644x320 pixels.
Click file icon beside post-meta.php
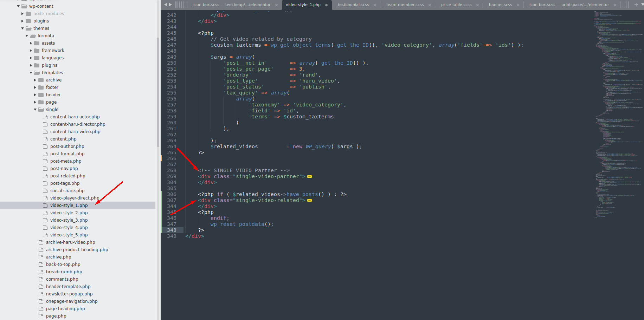tap(45, 161)
